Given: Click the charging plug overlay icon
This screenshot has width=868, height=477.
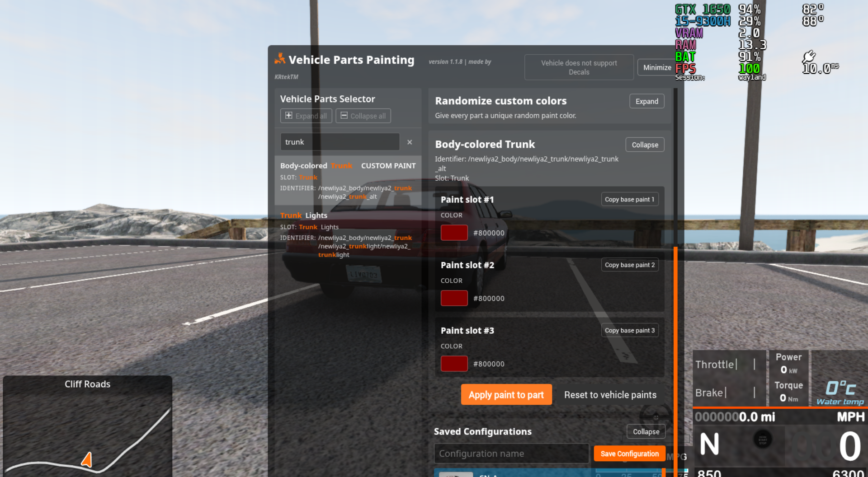Looking at the screenshot, I should click(809, 56).
